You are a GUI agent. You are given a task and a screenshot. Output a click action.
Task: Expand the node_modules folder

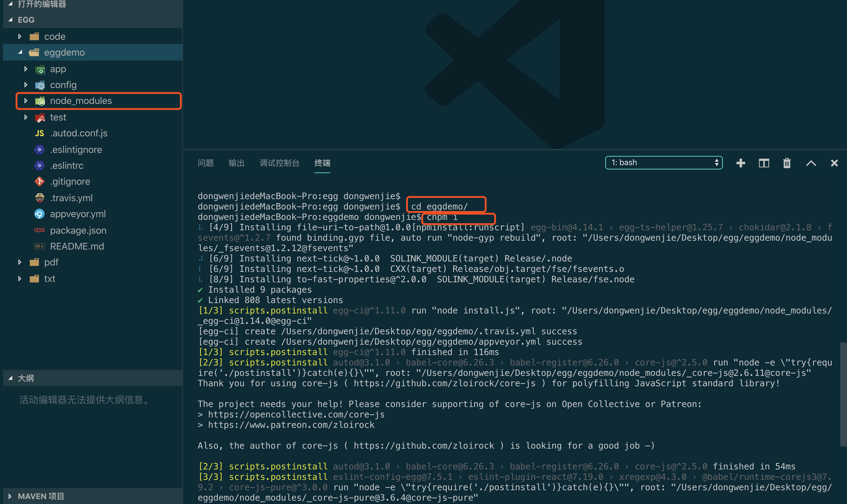[80, 101]
